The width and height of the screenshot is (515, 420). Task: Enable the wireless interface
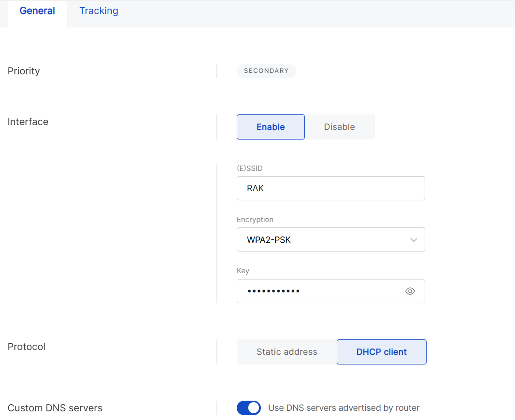(271, 126)
